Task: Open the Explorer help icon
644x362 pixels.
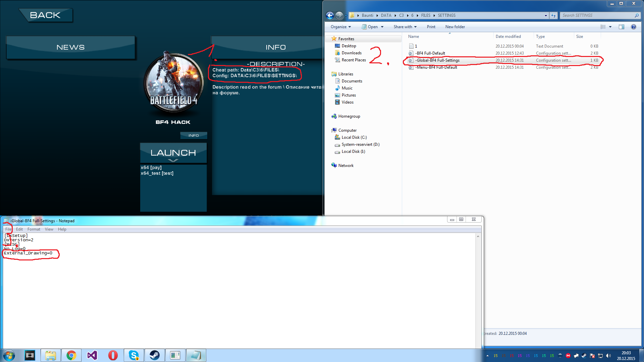Action: pyautogui.click(x=633, y=27)
